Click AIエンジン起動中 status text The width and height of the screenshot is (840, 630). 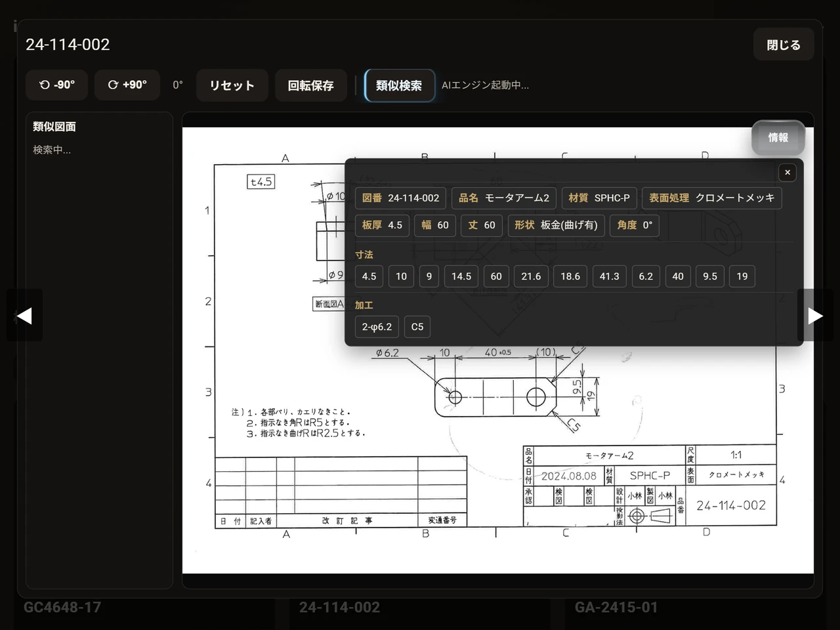point(485,85)
